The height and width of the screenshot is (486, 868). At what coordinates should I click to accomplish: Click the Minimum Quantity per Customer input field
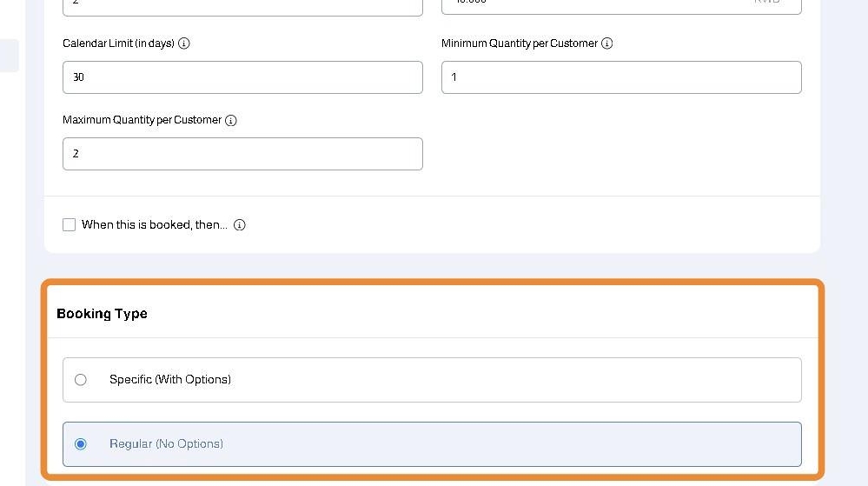point(621,77)
